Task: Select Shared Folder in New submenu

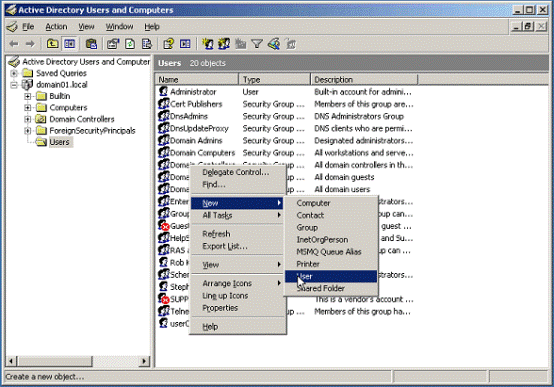Action: click(331, 288)
